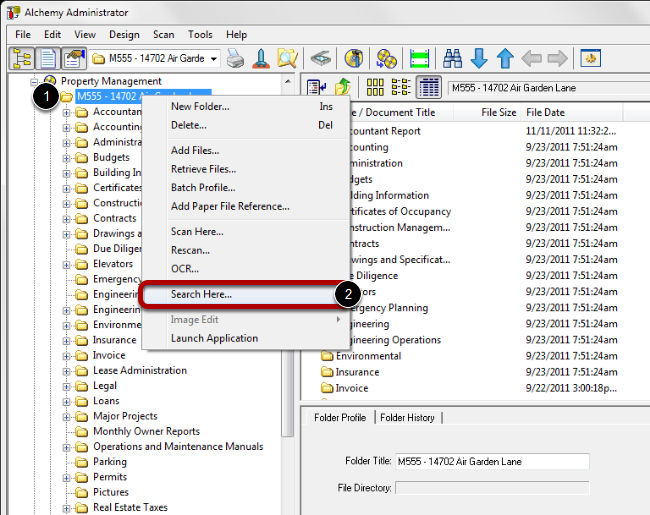Choose Launch Application from context menu

click(246, 338)
